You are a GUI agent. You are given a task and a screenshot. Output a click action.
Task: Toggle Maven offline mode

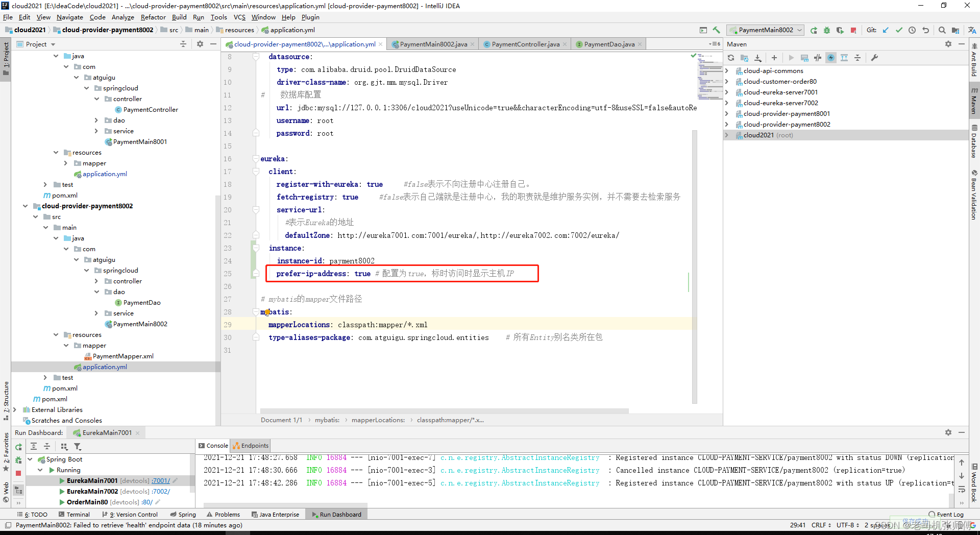tap(818, 58)
